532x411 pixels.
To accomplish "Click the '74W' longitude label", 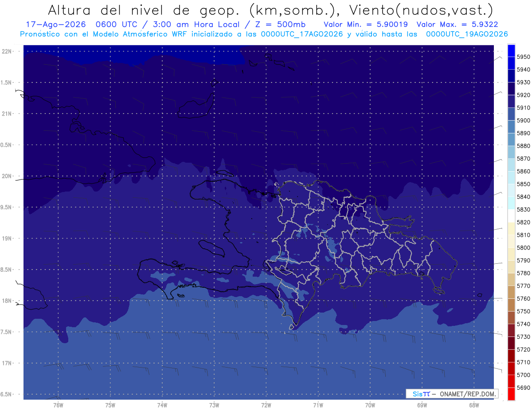I will coord(162,405).
